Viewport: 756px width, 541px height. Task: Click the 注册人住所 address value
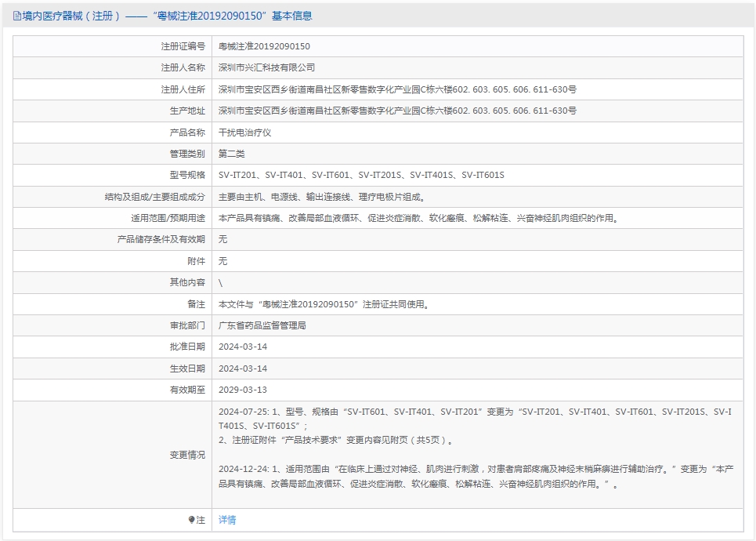(x=397, y=89)
